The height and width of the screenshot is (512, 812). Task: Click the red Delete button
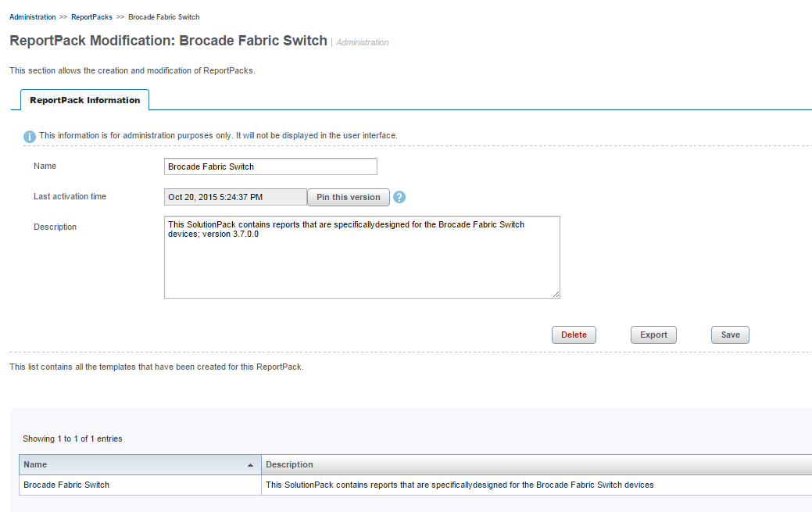(x=574, y=335)
